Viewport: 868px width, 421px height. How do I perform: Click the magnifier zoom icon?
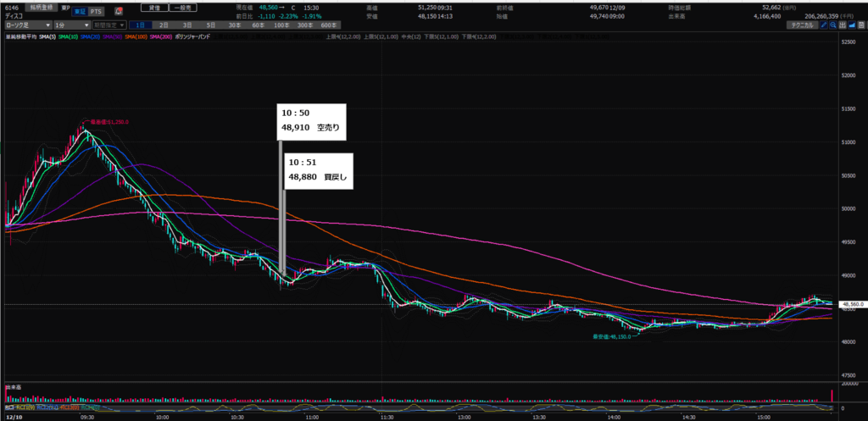coord(833,25)
